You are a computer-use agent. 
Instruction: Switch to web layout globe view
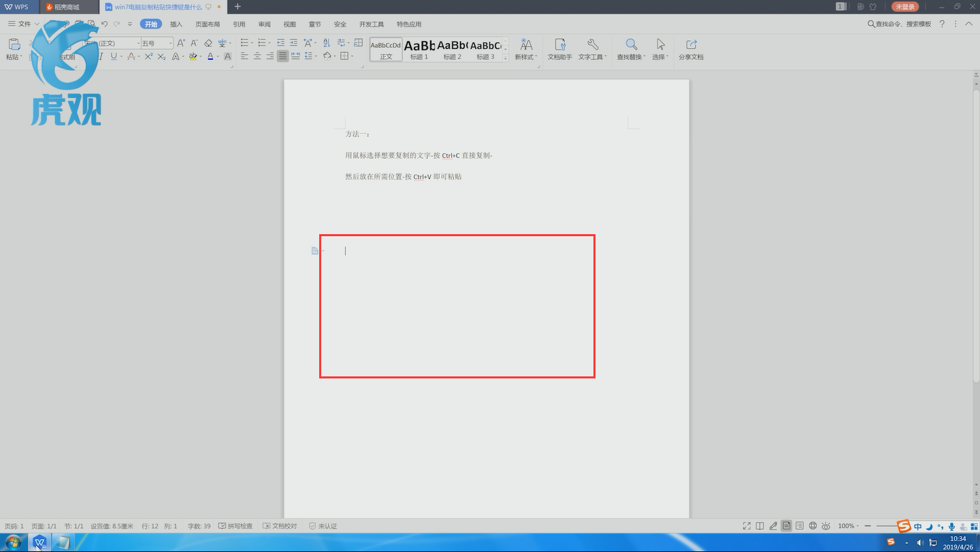click(813, 526)
